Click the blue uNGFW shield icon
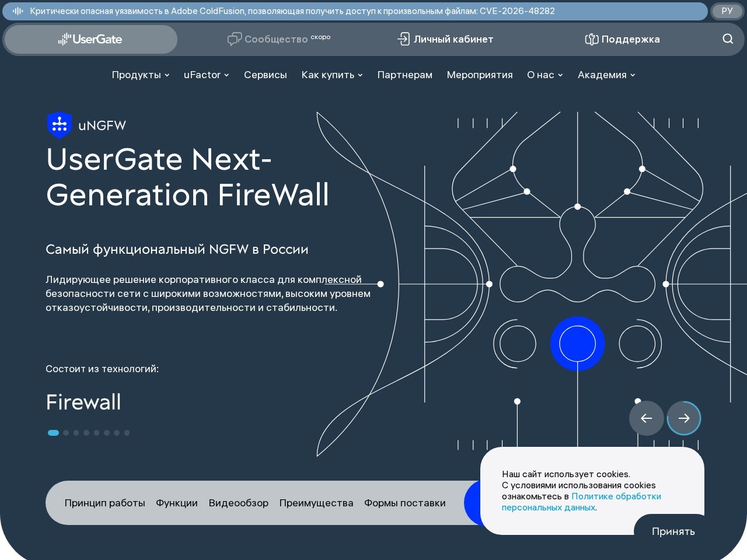 coord(59,125)
